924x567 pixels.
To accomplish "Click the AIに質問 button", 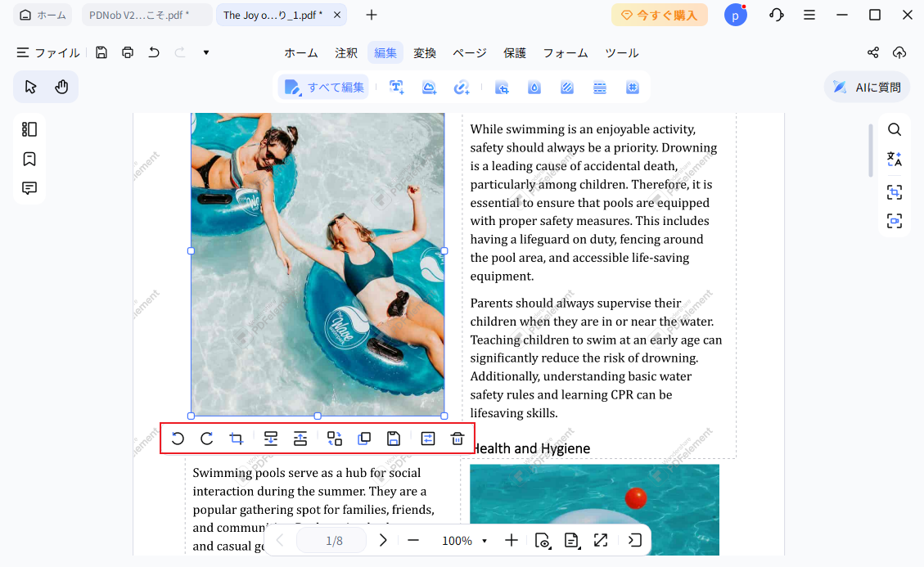I will 867,86.
